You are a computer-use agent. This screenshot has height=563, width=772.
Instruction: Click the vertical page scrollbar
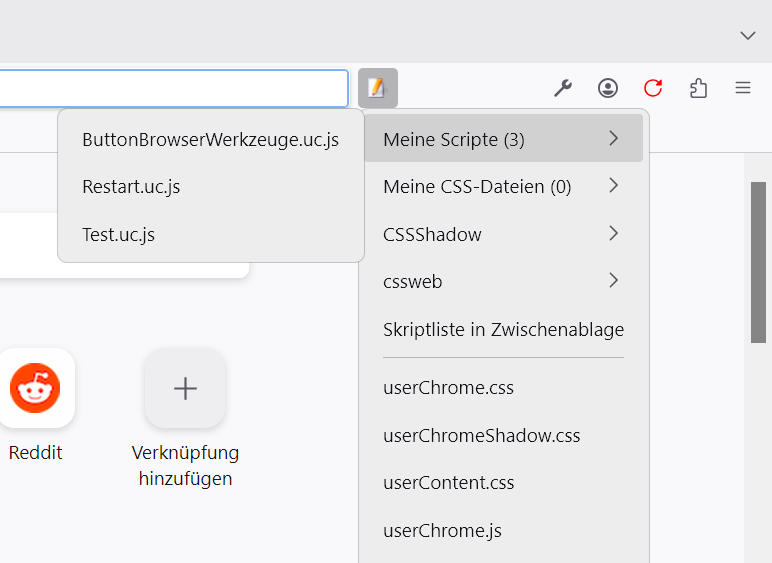[x=760, y=262]
